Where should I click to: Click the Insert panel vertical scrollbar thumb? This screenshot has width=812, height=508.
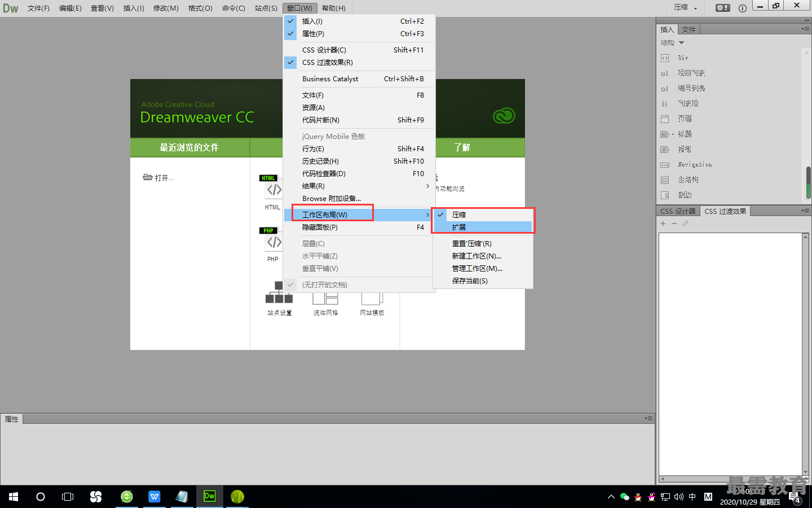pos(808,182)
